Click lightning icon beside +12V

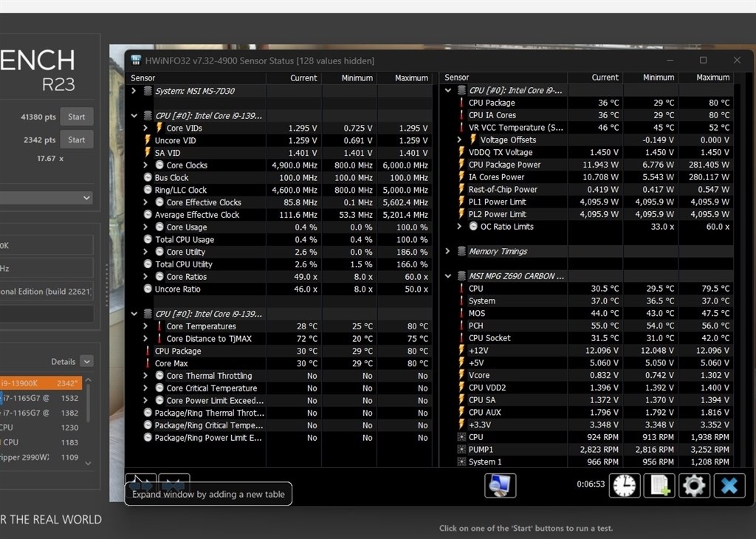461,350
